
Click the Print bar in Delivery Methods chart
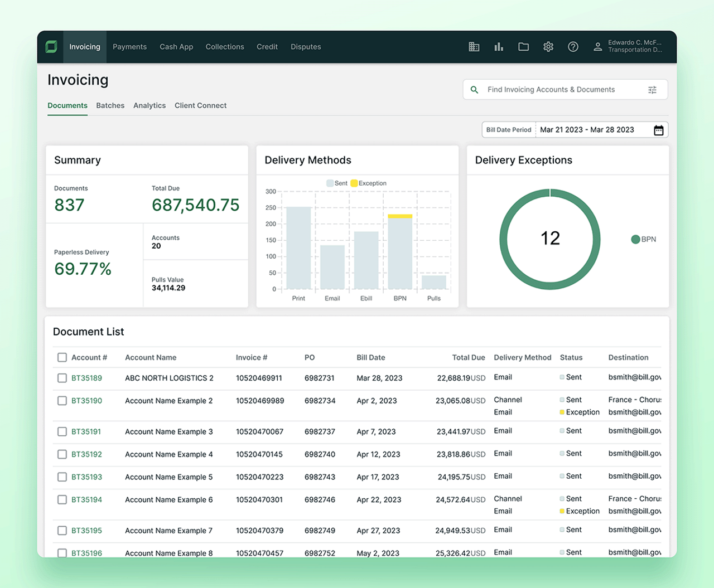point(298,248)
